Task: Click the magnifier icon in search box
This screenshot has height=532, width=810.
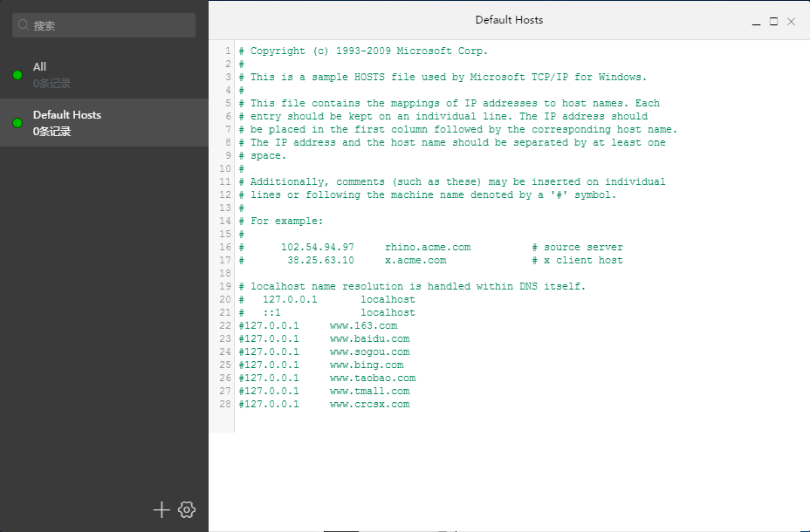Action: 24,24
